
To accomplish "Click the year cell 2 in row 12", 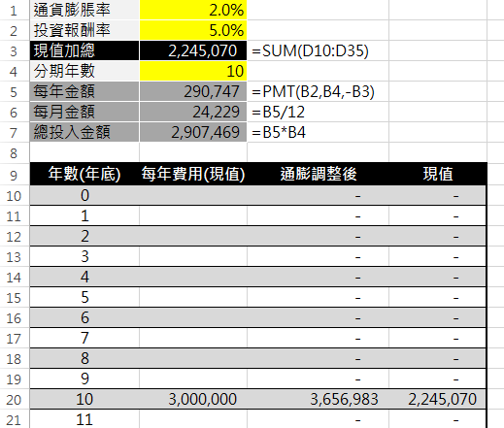I will click(84, 236).
